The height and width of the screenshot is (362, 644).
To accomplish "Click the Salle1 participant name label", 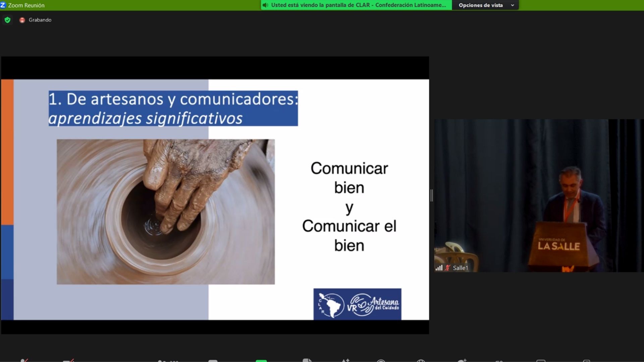I will click(x=460, y=268).
